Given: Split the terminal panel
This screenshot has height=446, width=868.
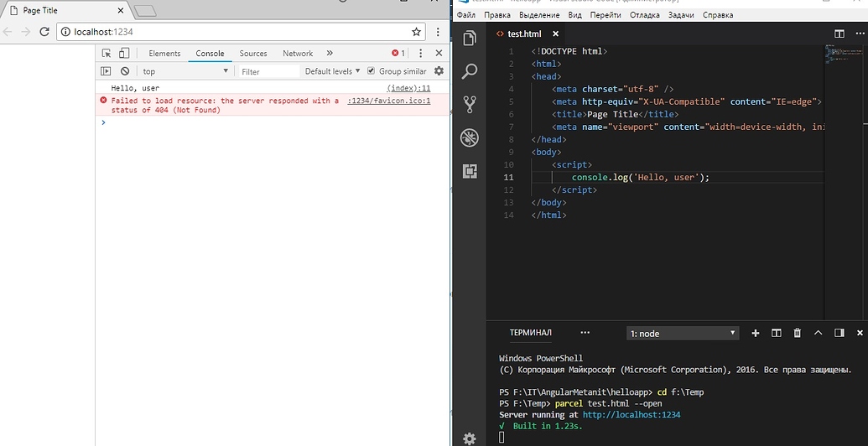Looking at the screenshot, I should [x=776, y=333].
